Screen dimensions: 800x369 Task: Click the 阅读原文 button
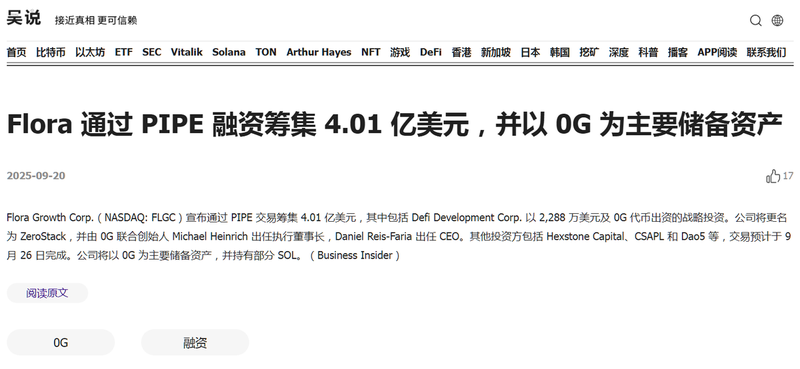[47, 293]
